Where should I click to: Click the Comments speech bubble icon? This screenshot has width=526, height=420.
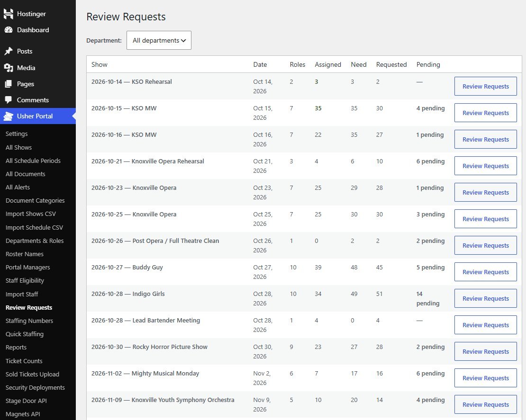(x=9, y=100)
